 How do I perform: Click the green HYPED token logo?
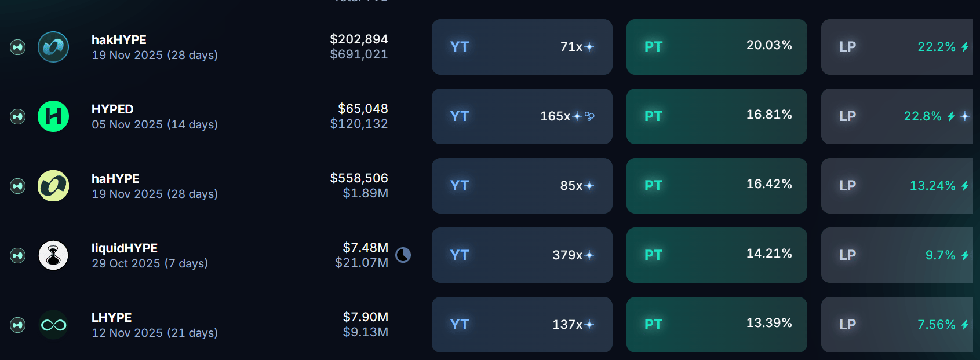(53, 116)
